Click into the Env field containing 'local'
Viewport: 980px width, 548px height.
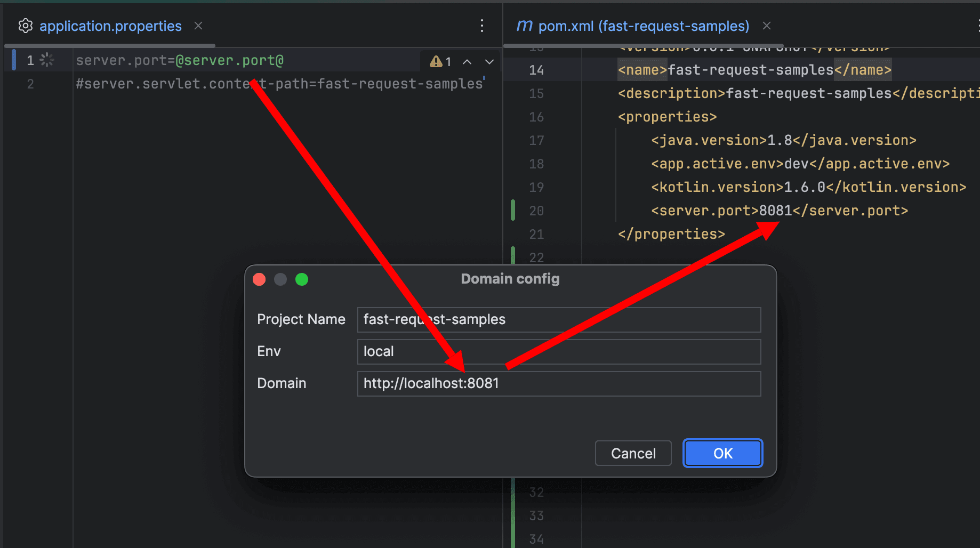[558, 352]
